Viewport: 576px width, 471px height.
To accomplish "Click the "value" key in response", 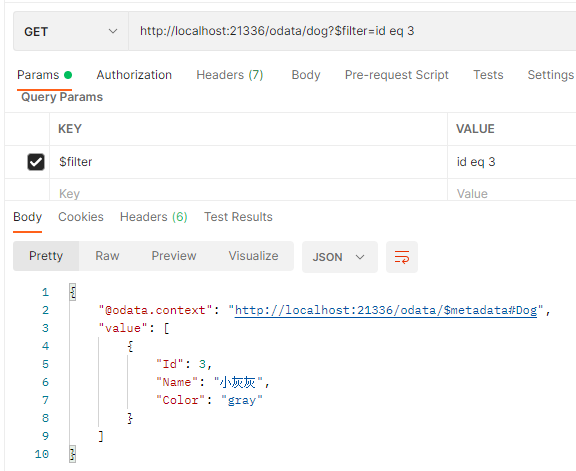I will coord(123,328).
